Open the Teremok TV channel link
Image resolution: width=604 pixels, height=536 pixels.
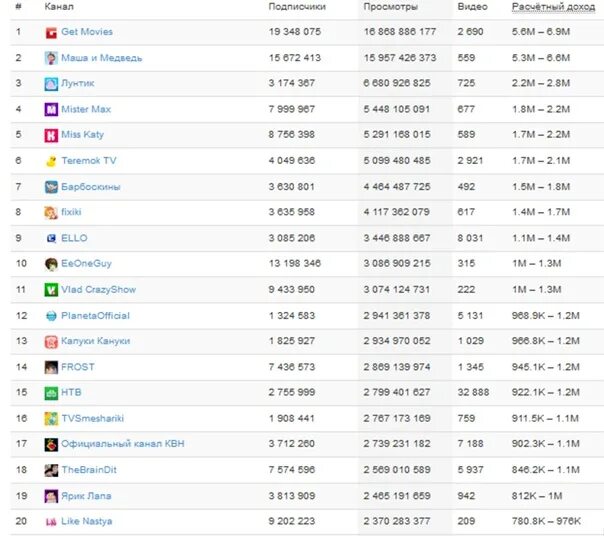click(89, 161)
